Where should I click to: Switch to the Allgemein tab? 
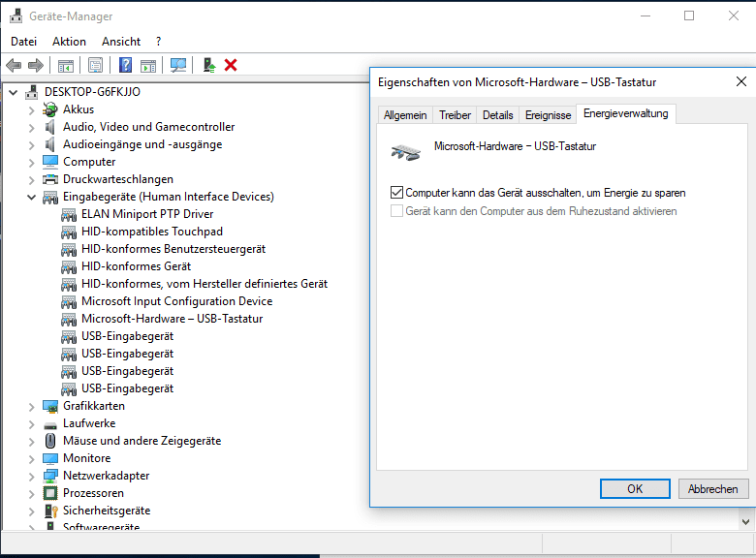405,115
